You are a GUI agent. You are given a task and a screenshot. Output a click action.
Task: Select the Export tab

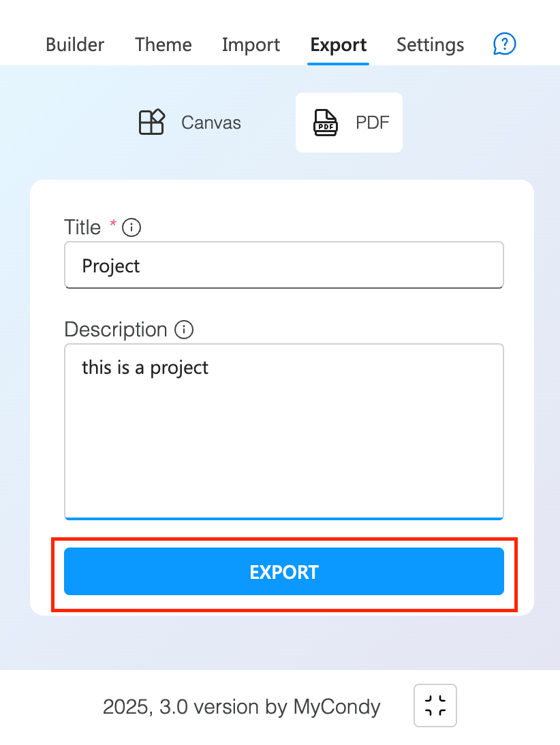coord(339,45)
